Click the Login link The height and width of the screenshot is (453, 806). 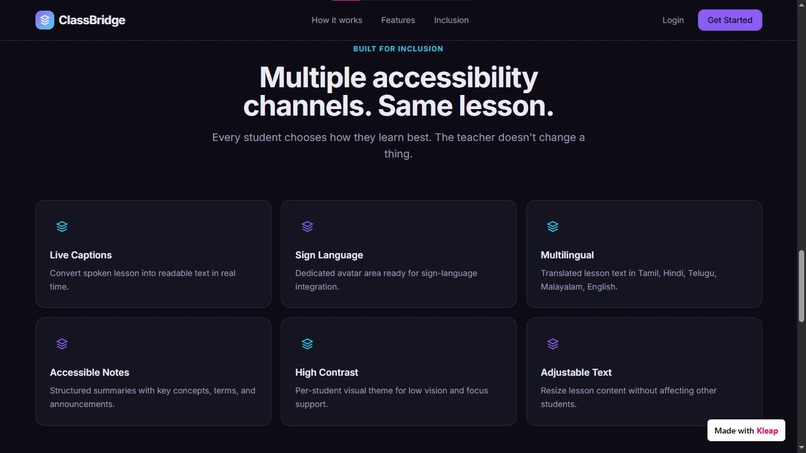673,20
